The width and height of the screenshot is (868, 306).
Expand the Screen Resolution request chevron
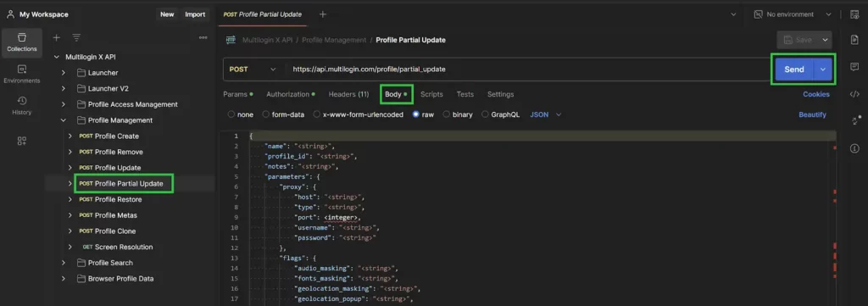(x=70, y=247)
